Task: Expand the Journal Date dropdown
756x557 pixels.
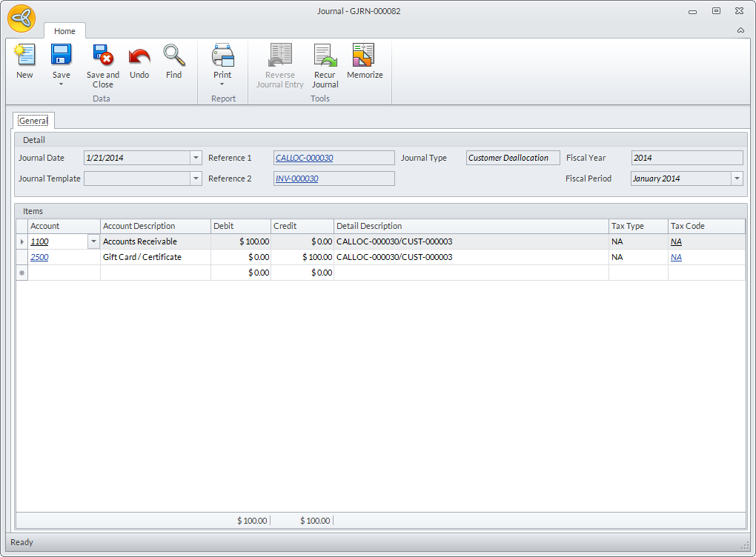Action: tap(196, 158)
